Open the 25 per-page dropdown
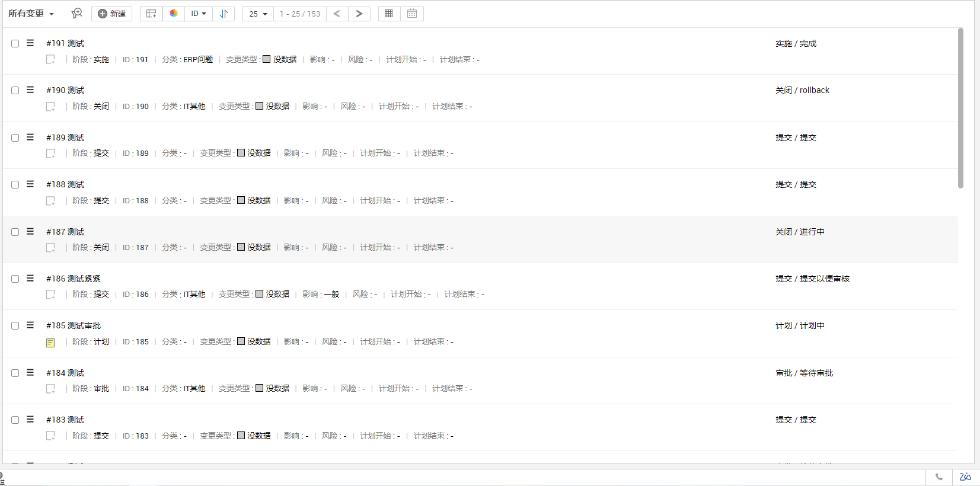Image resolution: width=980 pixels, height=486 pixels. click(258, 14)
